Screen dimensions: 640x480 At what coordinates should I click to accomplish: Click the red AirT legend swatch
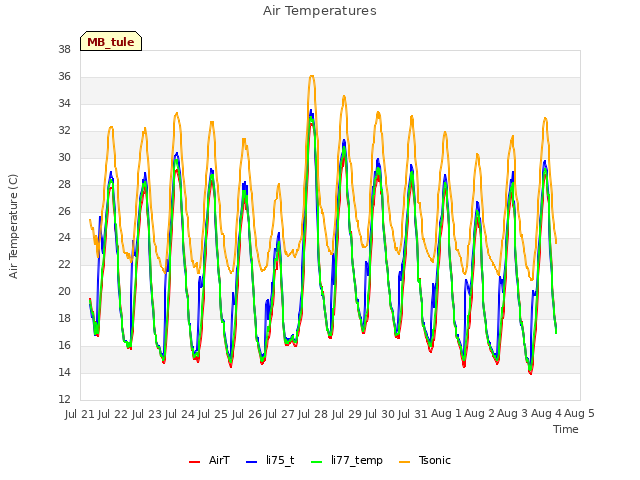point(195,461)
